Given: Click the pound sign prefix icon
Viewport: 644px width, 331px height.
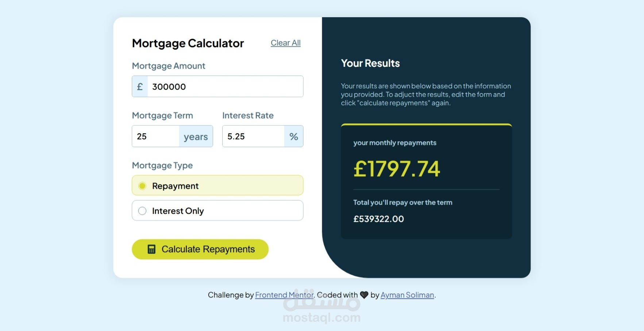Looking at the screenshot, I should (x=140, y=86).
